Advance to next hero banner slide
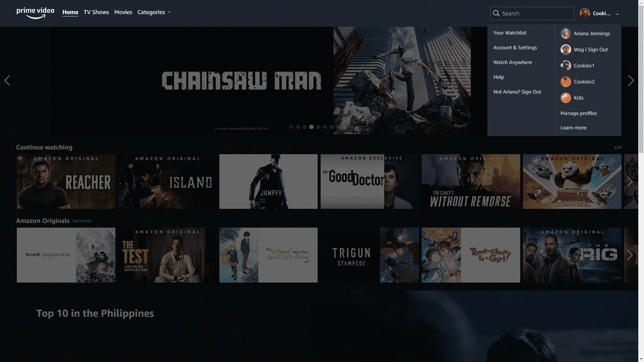The height and width of the screenshot is (362, 644). click(631, 80)
